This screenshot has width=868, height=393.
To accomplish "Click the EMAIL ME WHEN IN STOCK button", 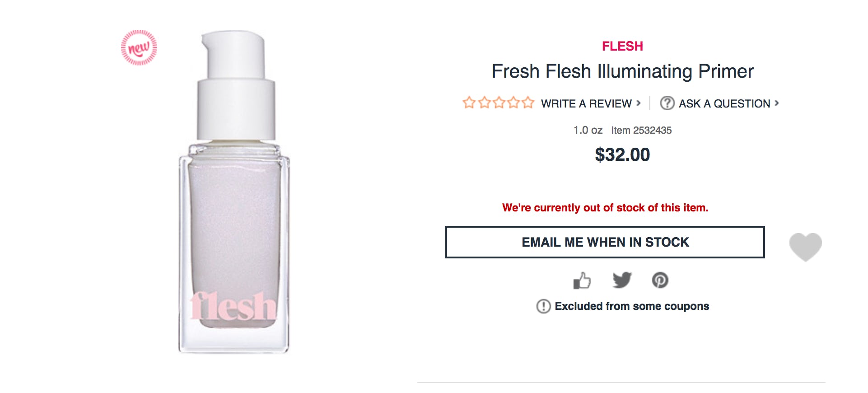I will [605, 242].
